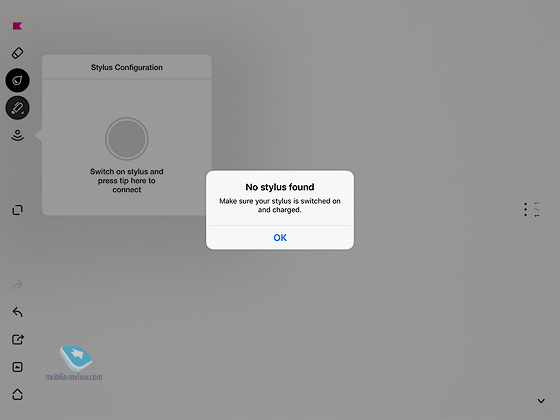The height and width of the screenshot is (420, 560).
Task: Click the undo arrow
Action: (18, 312)
